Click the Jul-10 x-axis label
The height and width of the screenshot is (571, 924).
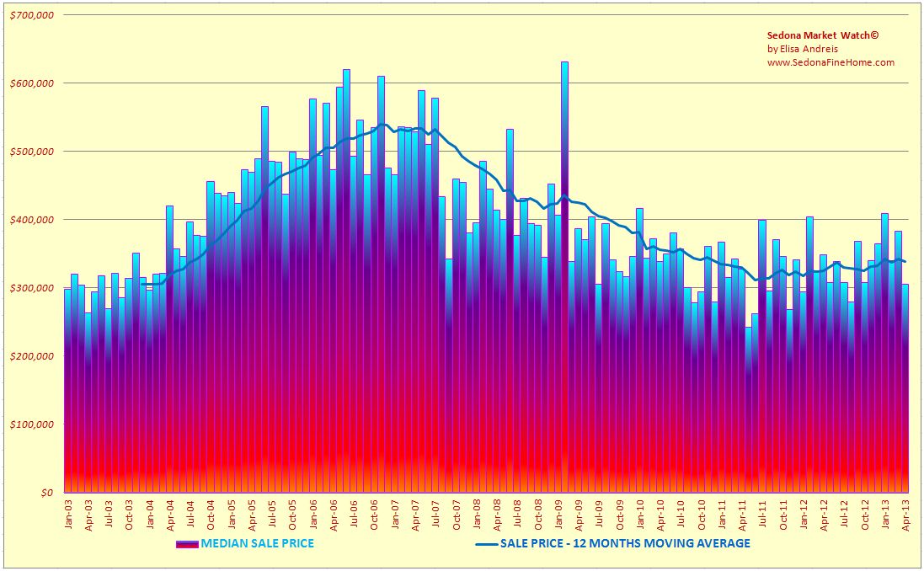pyautogui.click(x=681, y=513)
